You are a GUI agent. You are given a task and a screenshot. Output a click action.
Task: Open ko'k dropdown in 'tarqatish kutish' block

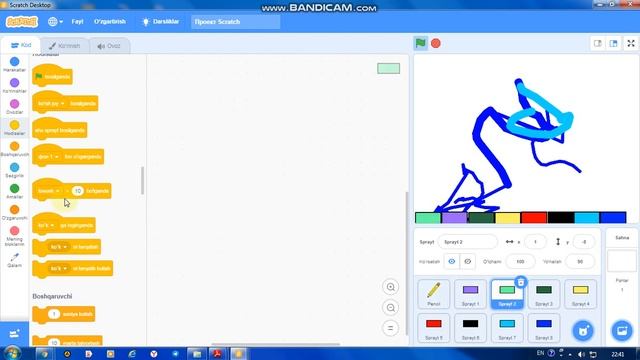click(59, 269)
